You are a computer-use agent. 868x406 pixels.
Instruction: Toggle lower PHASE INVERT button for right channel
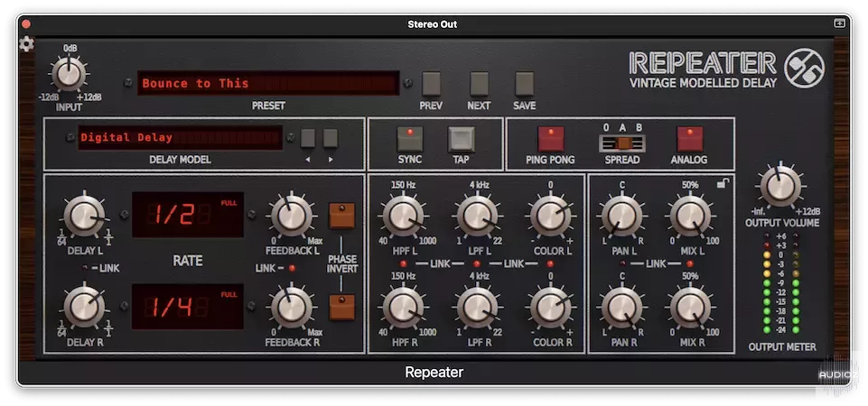(341, 307)
